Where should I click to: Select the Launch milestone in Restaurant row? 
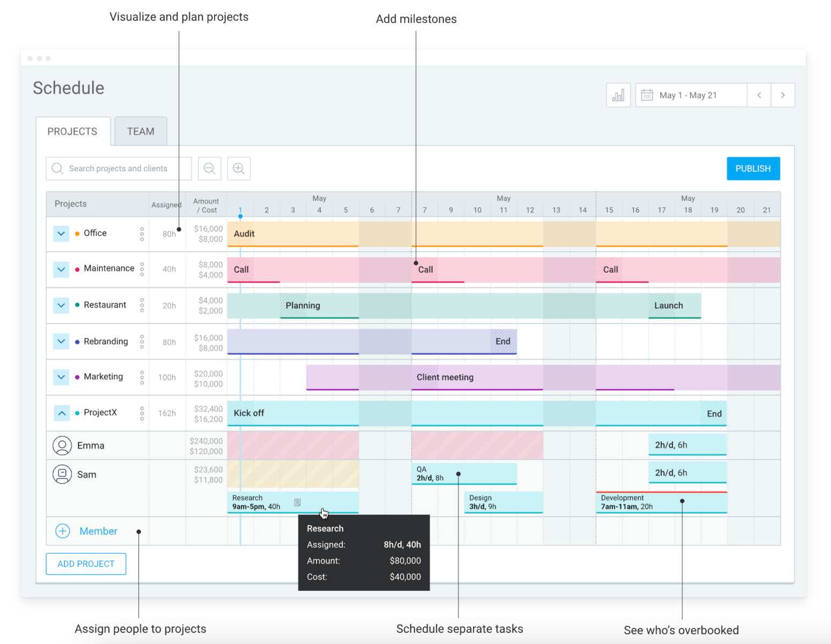coord(668,305)
